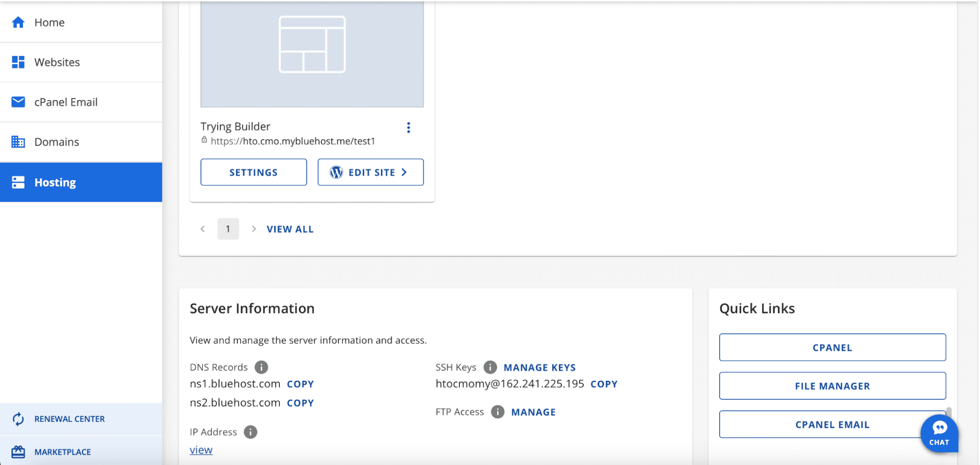Click Manage Keys for SSH
The image size is (980, 465).
[539, 367]
